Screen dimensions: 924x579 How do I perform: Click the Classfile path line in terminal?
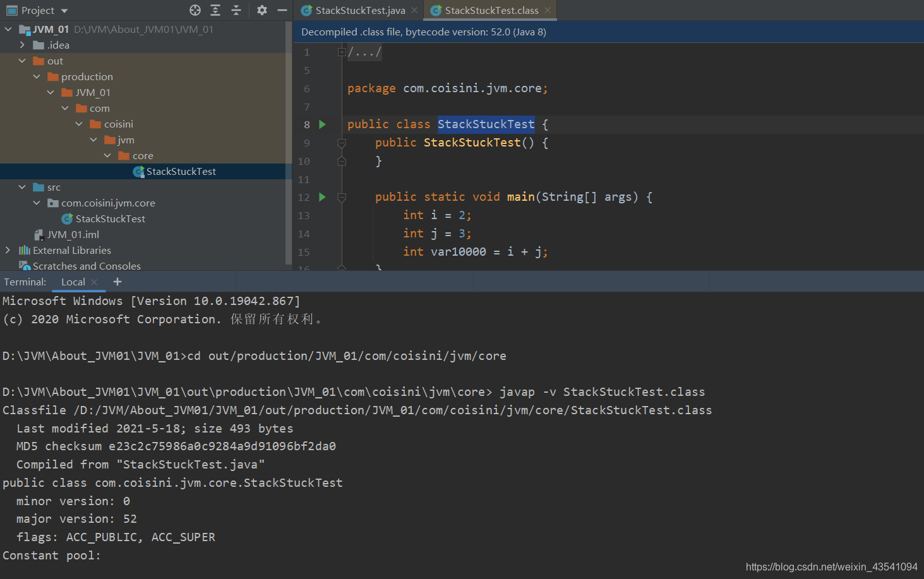357,410
